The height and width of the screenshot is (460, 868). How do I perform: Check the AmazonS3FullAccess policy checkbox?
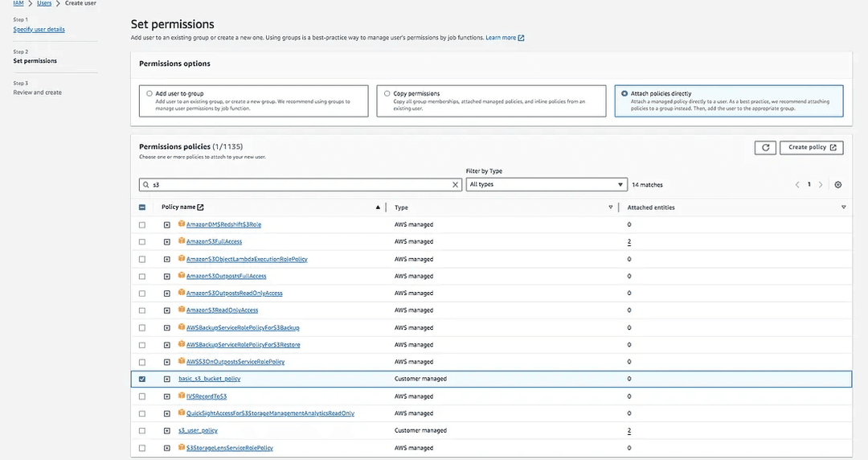tap(142, 241)
